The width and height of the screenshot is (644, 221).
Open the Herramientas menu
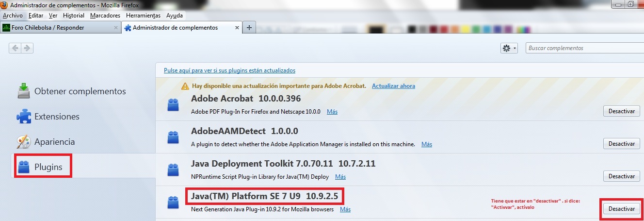click(x=144, y=16)
